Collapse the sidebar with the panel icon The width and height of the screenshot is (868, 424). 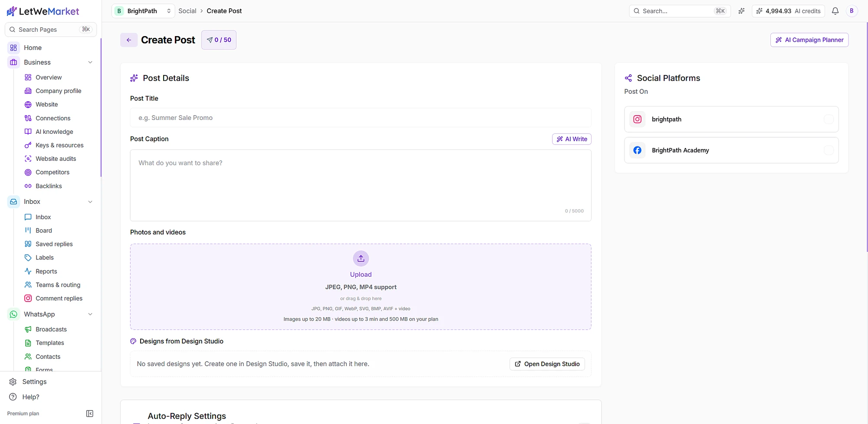click(90, 414)
